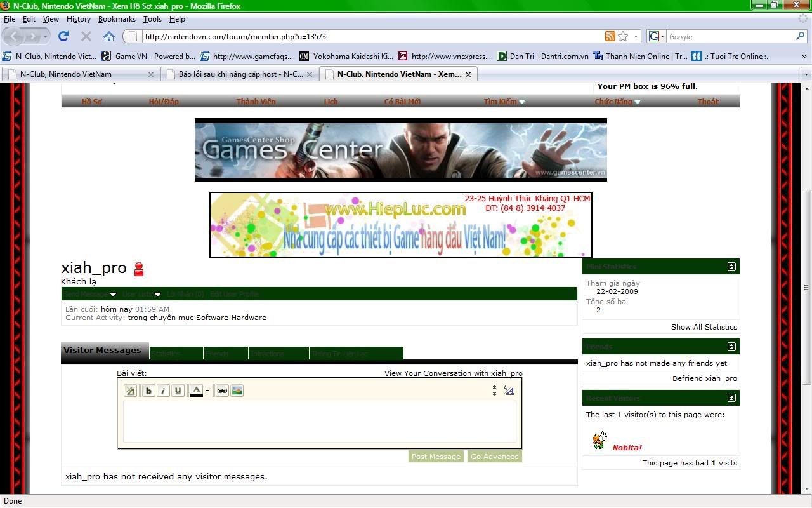812x508 pixels.
Task: Click the stop loading X icon
Action: (x=86, y=36)
